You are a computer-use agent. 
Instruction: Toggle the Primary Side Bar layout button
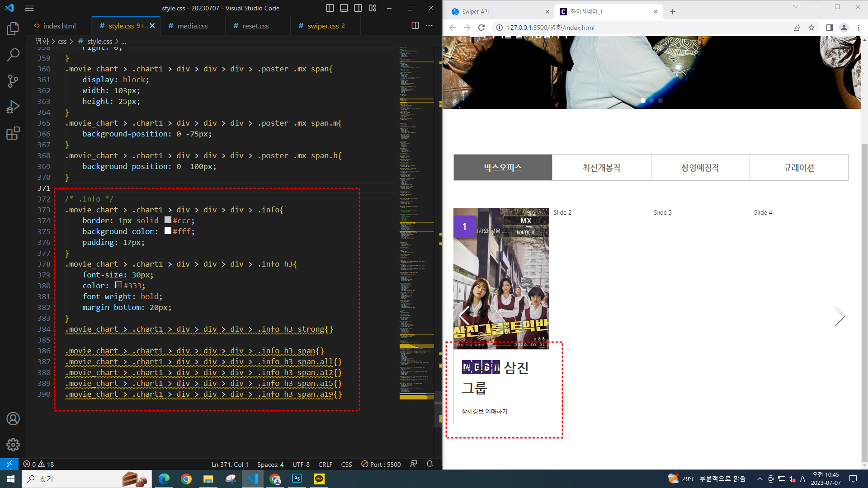[x=330, y=8]
